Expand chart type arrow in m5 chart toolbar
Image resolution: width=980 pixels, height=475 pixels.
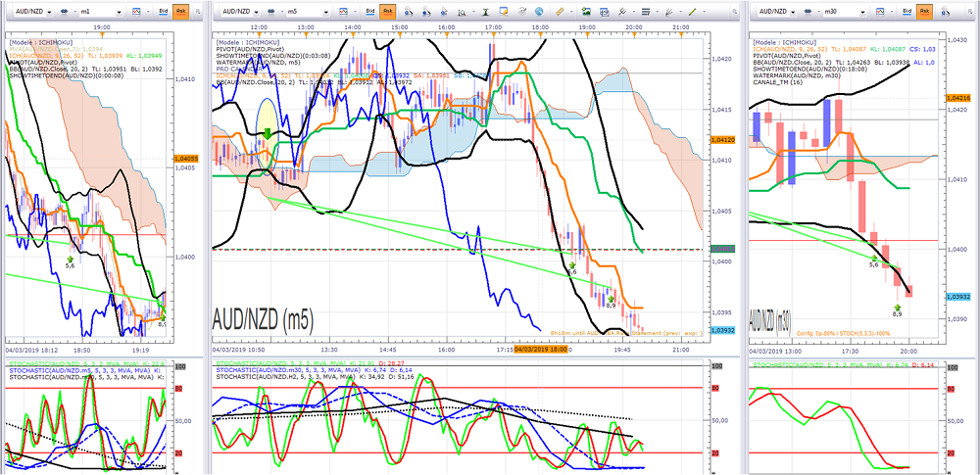(x=355, y=11)
